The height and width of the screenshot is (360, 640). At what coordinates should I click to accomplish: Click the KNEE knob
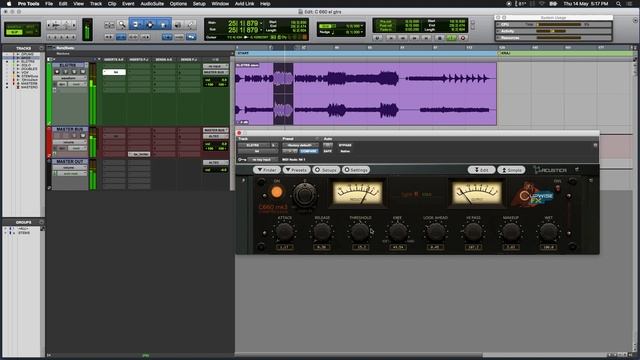pyautogui.click(x=398, y=232)
